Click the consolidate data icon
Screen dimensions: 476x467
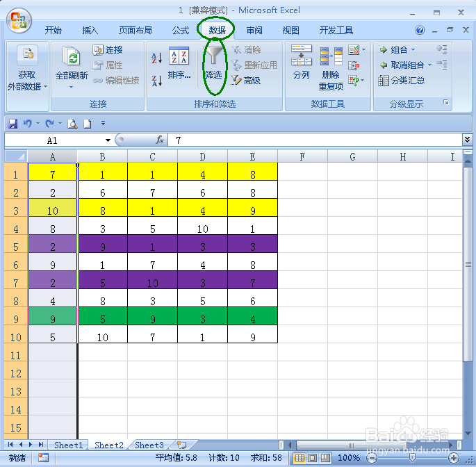pos(354,65)
